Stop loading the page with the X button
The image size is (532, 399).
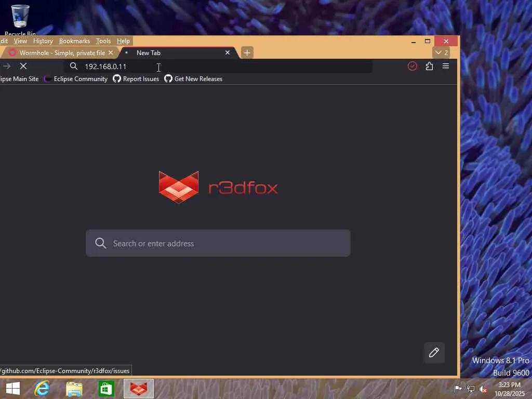pos(23,66)
